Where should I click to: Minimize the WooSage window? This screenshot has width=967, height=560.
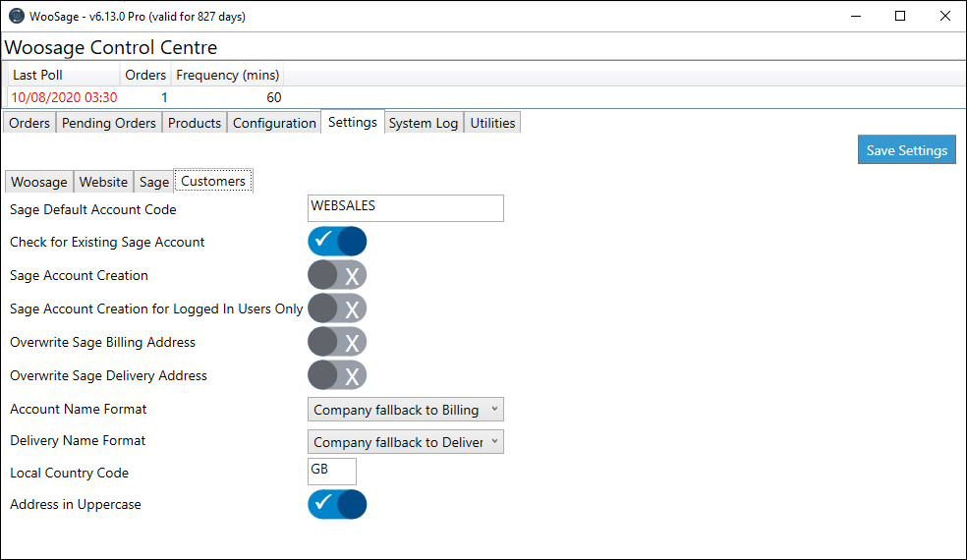click(x=856, y=16)
